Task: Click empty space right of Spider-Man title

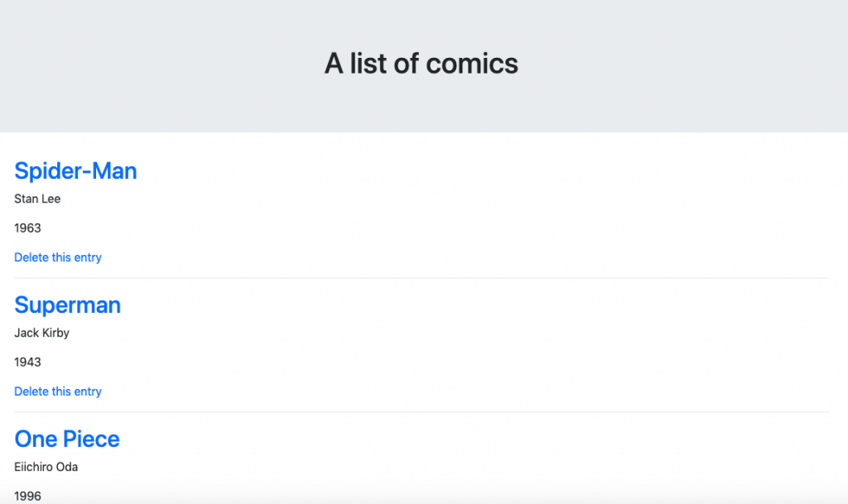Action: [x=481, y=170]
